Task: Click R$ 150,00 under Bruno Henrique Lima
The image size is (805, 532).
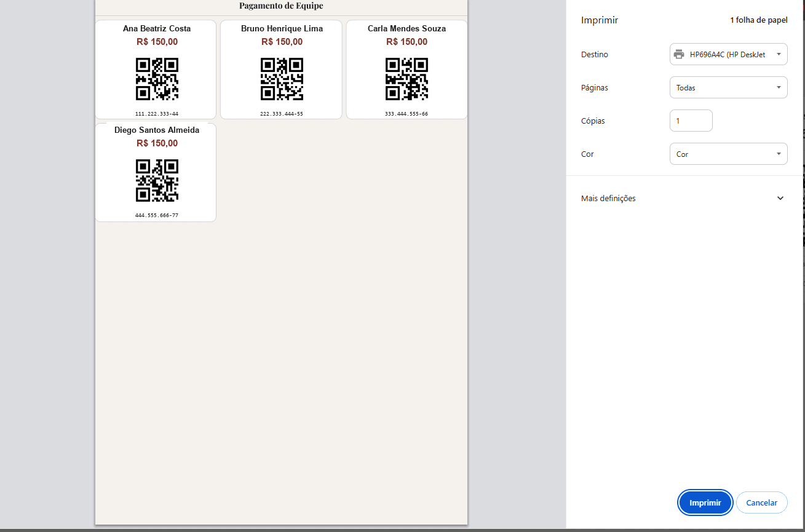Action: pyautogui.click(x=282, y=42)
